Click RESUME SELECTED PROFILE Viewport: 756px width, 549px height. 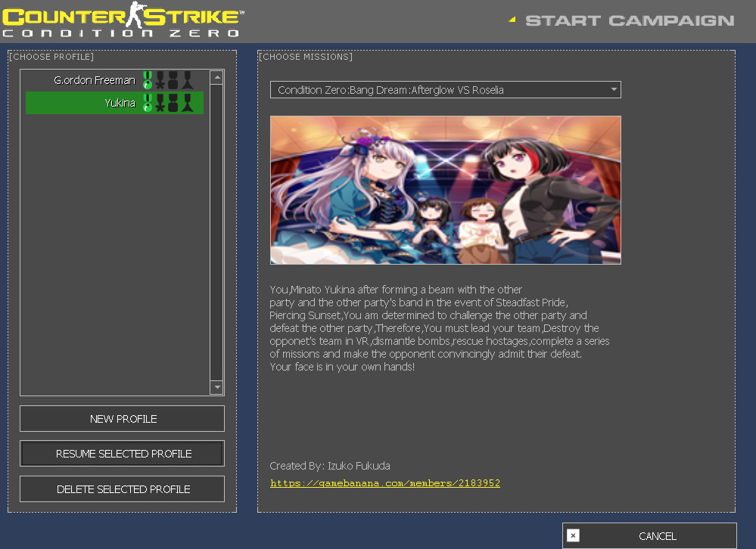pyautogui.click(x=122, y=453)
